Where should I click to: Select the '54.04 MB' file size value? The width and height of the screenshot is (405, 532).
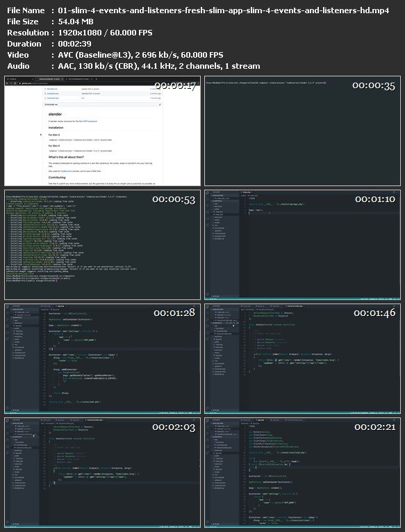[x=75, y=22]
